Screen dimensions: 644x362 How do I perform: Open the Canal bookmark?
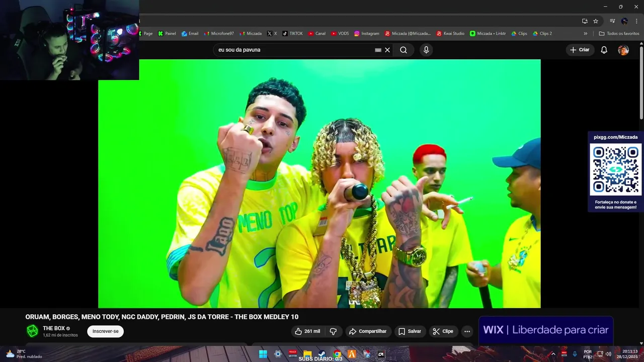click(316, 34)
